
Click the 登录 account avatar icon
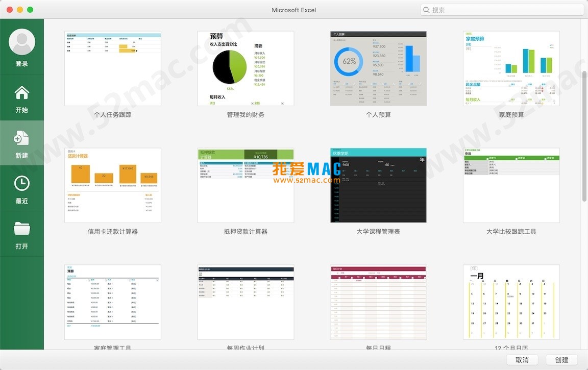point(22,42)
